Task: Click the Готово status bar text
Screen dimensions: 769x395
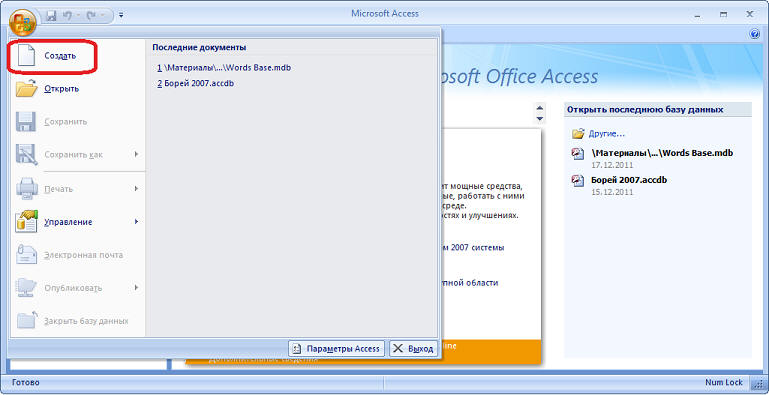Action: pos(26,382)
